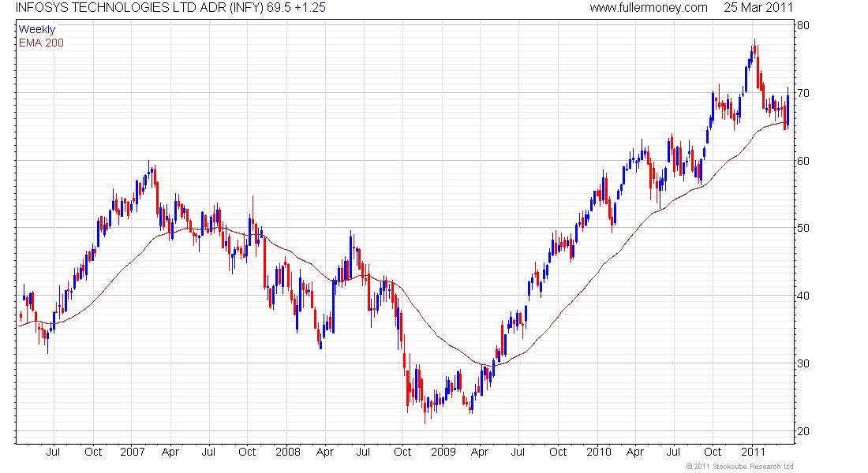
Task: Click the 2010 year label on time axis
Action: coord(598,452)
